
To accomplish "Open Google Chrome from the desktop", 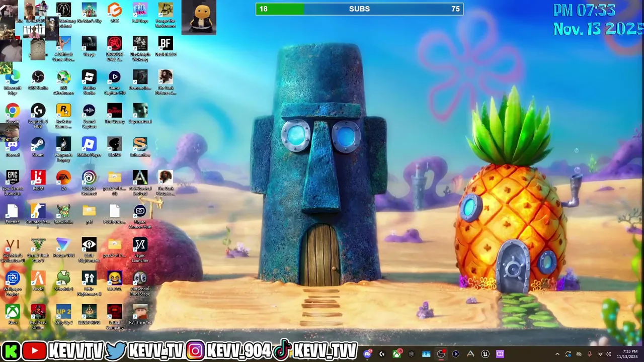I will pos(13,114).
